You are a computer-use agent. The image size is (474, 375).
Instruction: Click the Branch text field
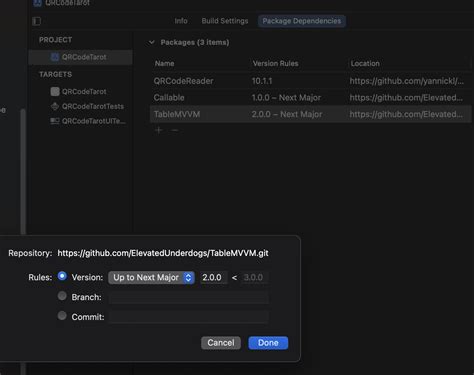189,297
